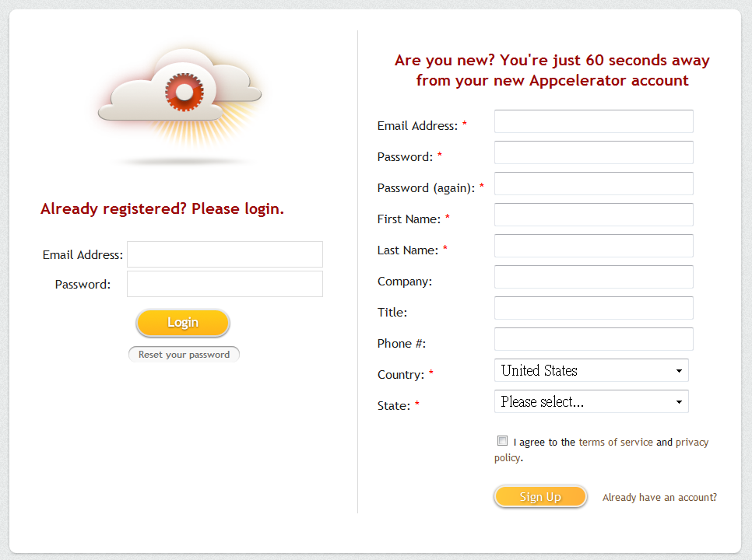Screen dimensions: 752x560
Task: Select the Password (again) confirmation field
Action: (593, 184)
